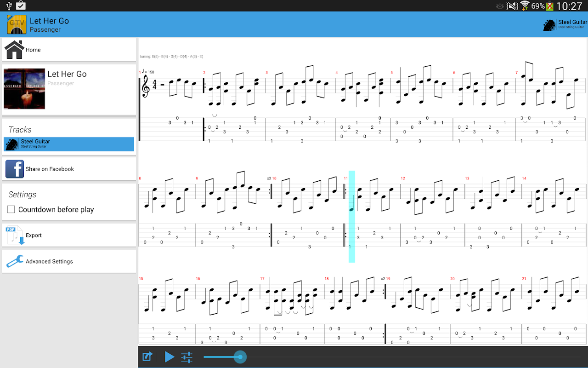Open the PDF Export icon

click(15, 235)
